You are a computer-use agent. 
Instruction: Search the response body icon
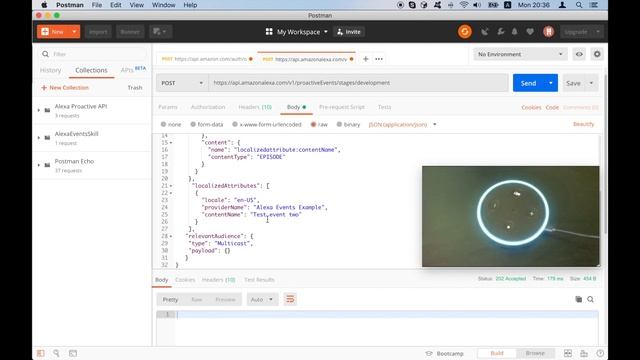(590, 299)
